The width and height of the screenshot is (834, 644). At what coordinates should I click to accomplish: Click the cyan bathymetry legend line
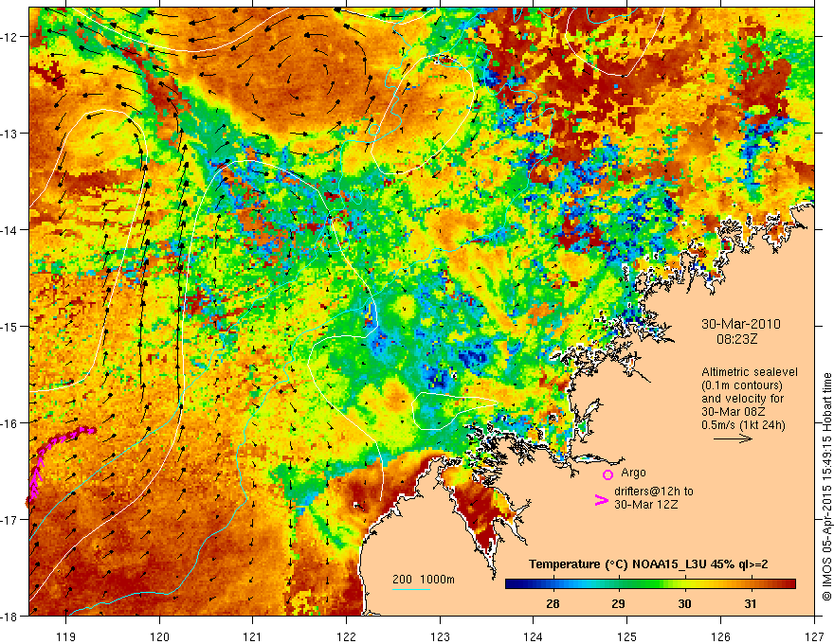[411, 589]
